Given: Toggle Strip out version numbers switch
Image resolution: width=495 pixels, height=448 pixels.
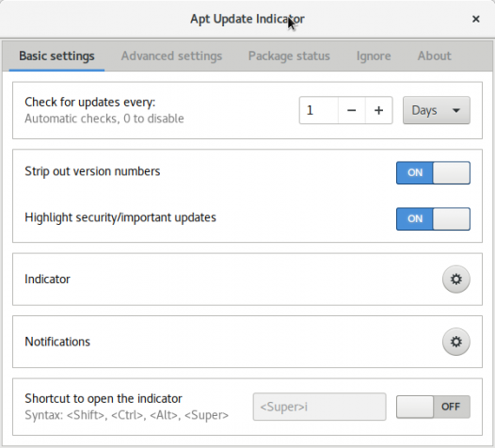Looking at the screenshot, I should point(433,172).
